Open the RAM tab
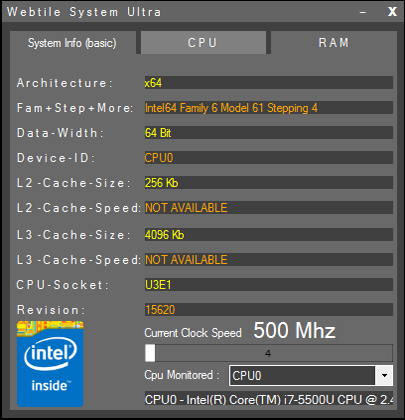The image size is (405, 420). [x=334, y=43]
